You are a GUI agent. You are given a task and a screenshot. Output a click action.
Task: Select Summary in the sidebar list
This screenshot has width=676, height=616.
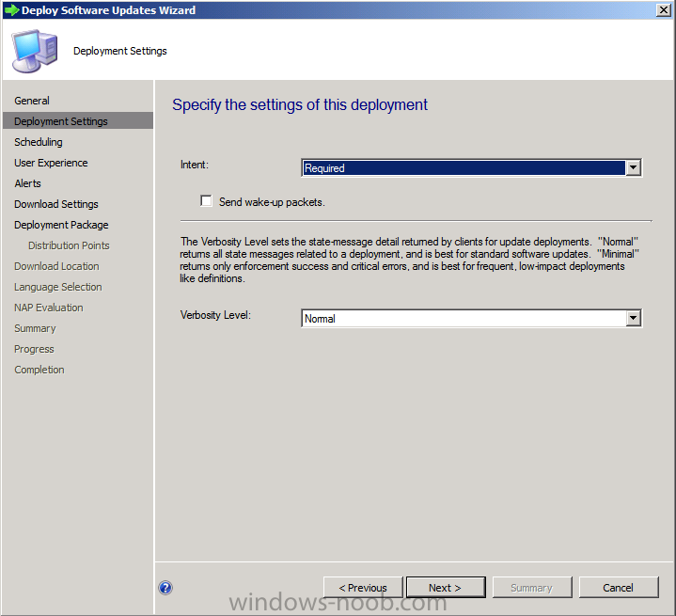pyautogui.click(x=35, y=328)
